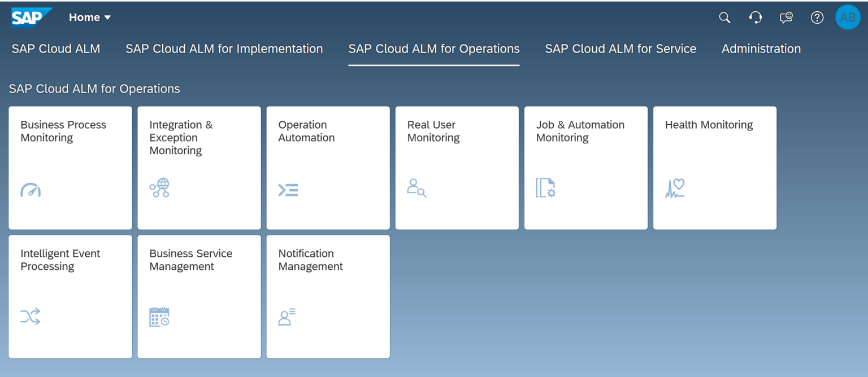This screenshot has height=377, width=868.
Task: Click the Job & Automation Monitoring document icon
Action: (x=546, y=188)
